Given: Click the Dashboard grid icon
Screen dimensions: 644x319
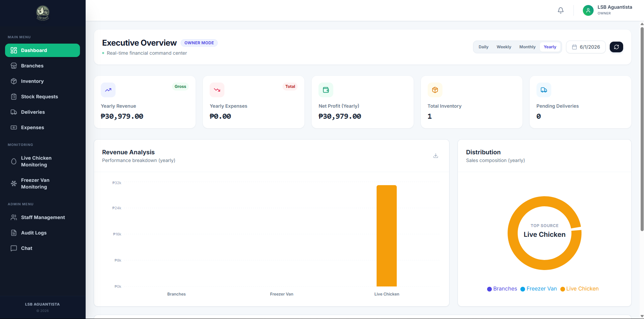Looking at the screenshot, I should coord(14,50).
